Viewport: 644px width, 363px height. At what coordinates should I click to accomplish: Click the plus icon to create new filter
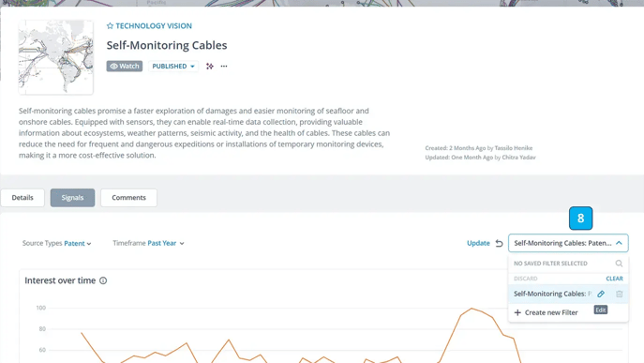(x=517, y=313)
